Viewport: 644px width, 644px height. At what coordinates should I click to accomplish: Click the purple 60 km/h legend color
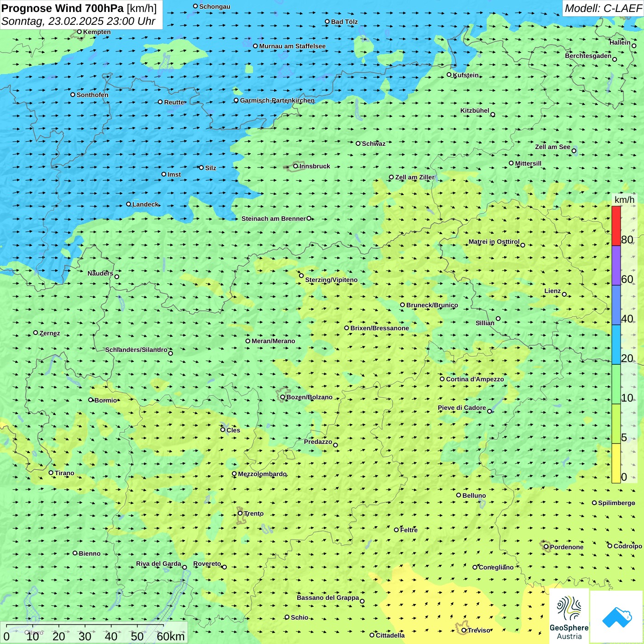coord(616,266)
